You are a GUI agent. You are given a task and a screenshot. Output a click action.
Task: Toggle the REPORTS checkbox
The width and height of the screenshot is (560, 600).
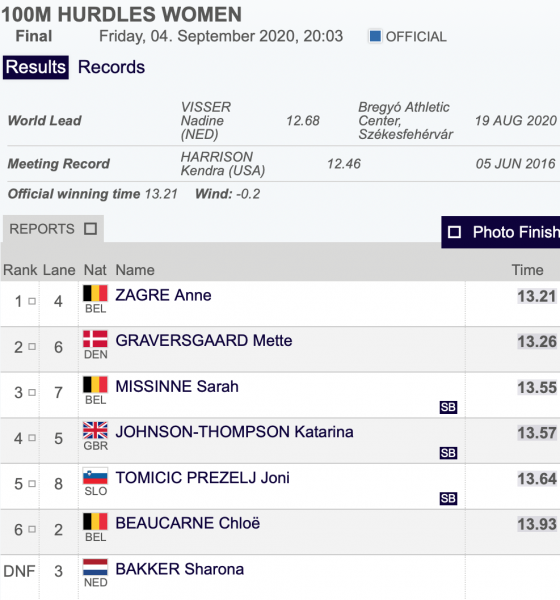91,229
